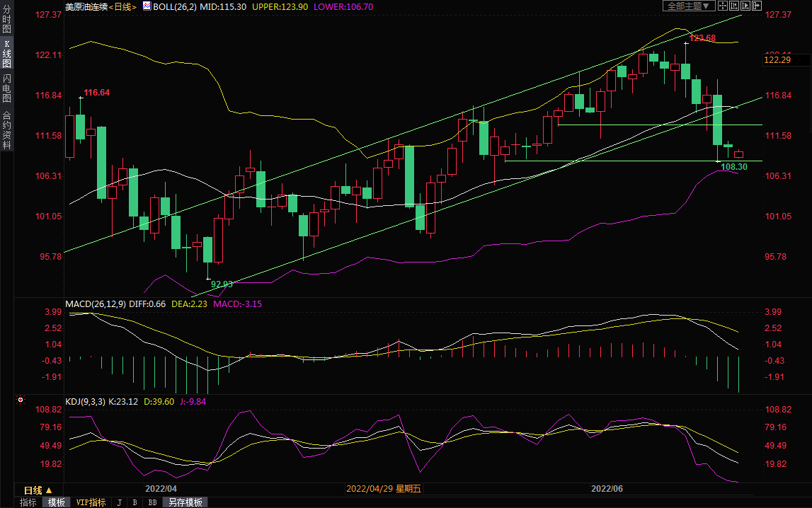Click the 另存模板 button
This screenshot has height=508, width=812.
[x=185, y=502]
